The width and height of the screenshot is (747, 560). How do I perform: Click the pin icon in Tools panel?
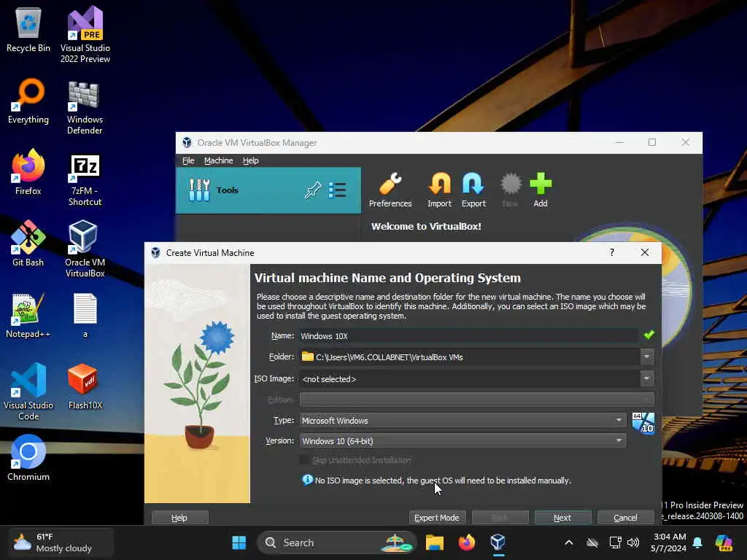pos(313,190)
